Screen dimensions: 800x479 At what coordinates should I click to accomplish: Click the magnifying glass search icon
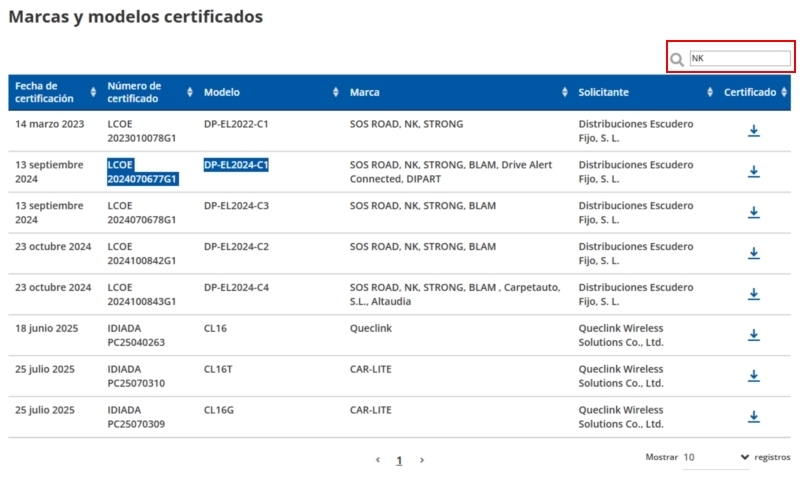(677, 60)
